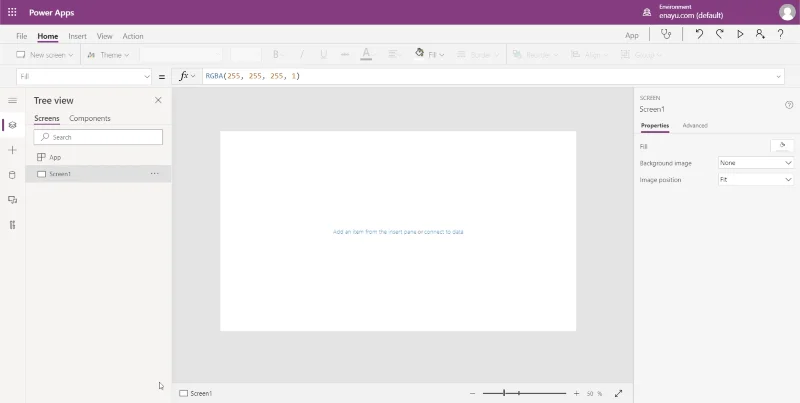Open the Theme dropdown
Image resolution: width=800 pixels, height=403 pixels.
(108, 55)
